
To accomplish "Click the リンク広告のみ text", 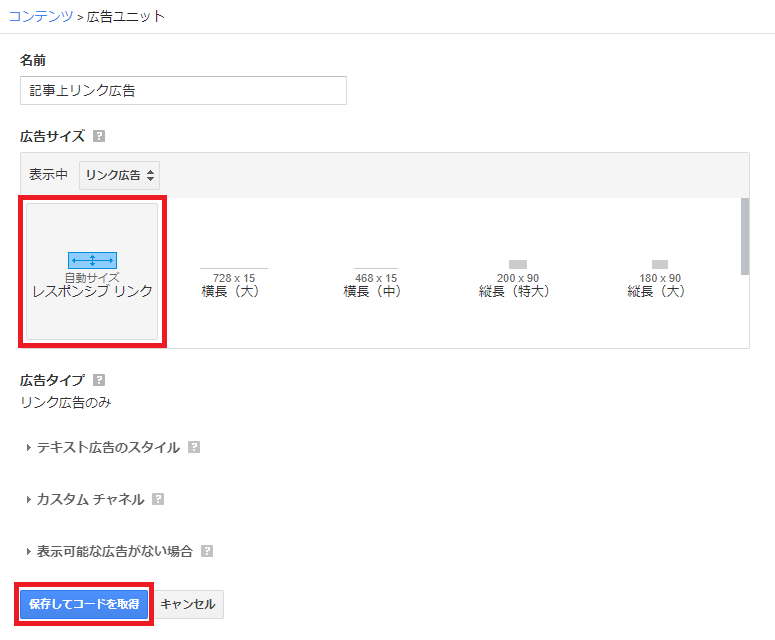I will pyautogui.click(x=66, y=402).
